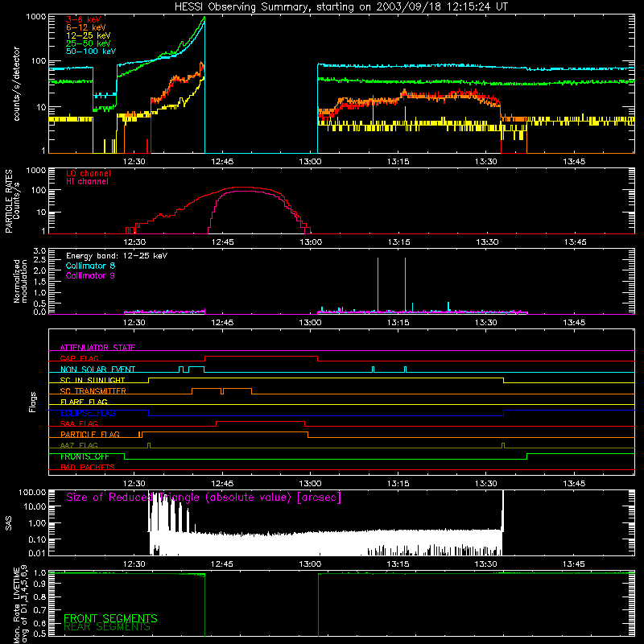Click the 'Energy band: 12-25 keV' caption
Viewport: 644px width, 644px height.
click(x=117, y=256)
